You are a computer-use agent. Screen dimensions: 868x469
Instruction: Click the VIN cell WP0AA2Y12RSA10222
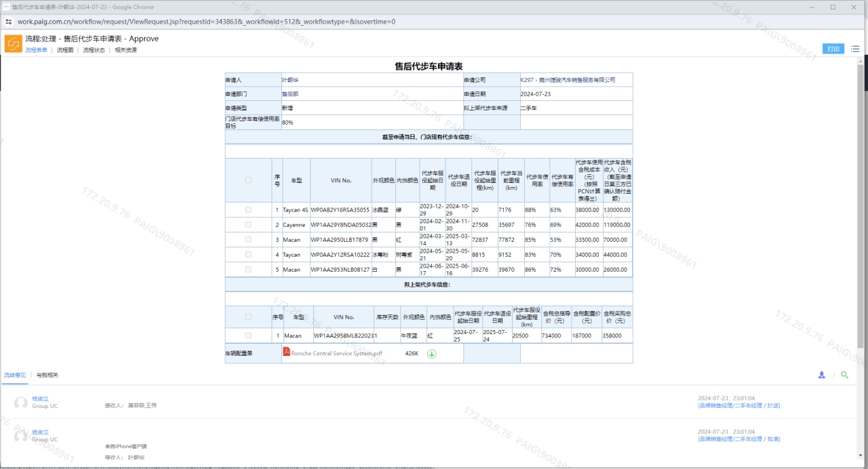(340, 255)
